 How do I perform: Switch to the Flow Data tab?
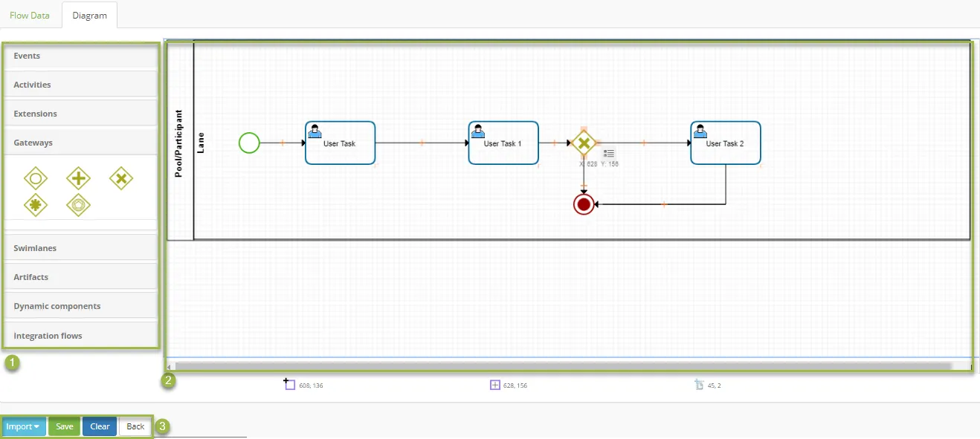coord(30,15)
